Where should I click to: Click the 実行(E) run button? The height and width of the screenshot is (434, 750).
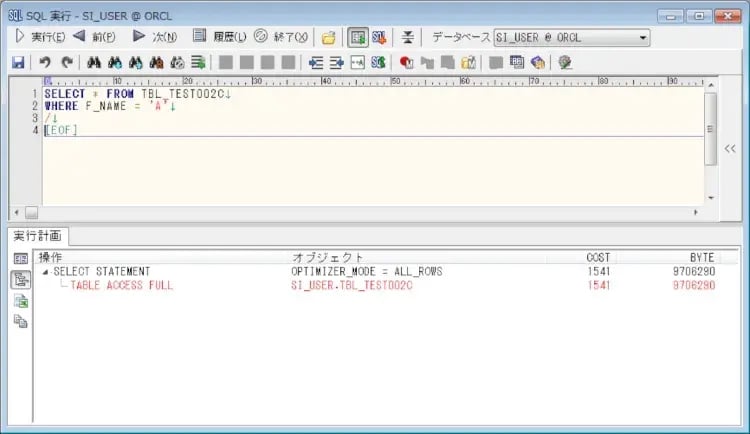tap(39, 38)
